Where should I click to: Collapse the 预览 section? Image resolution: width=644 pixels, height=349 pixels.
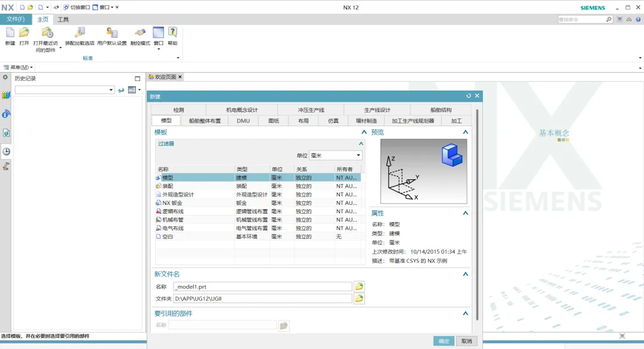click(465, 132)
